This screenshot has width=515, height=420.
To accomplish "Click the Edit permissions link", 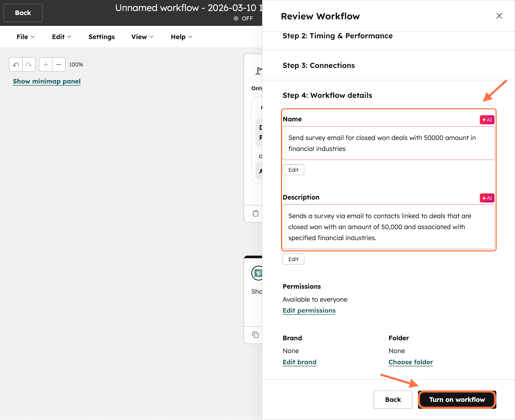I will 309,311.
